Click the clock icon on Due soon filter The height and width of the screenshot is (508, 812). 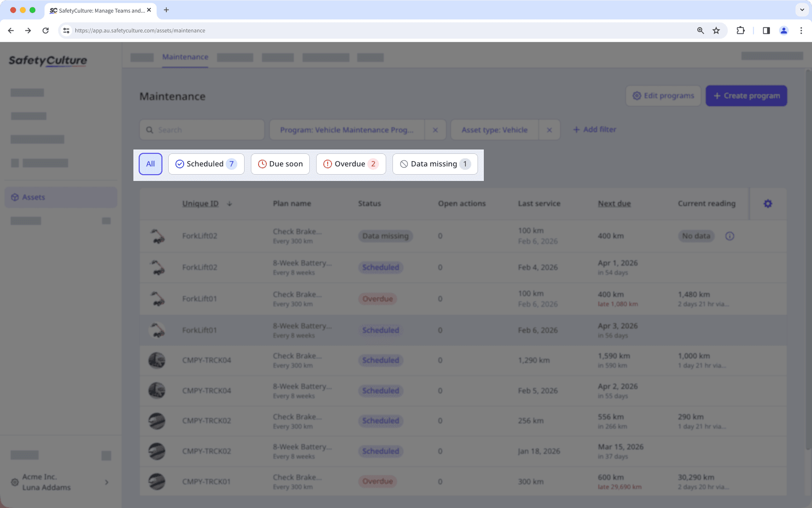[261, 164]
